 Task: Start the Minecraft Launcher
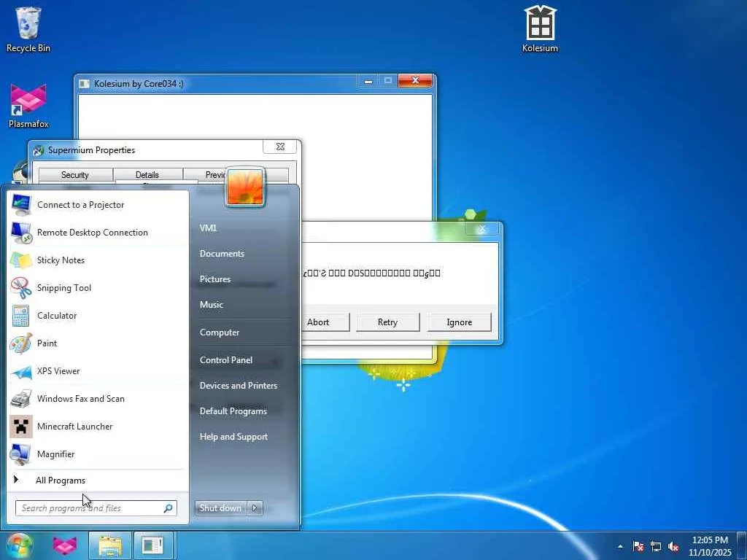coord(98,426)
